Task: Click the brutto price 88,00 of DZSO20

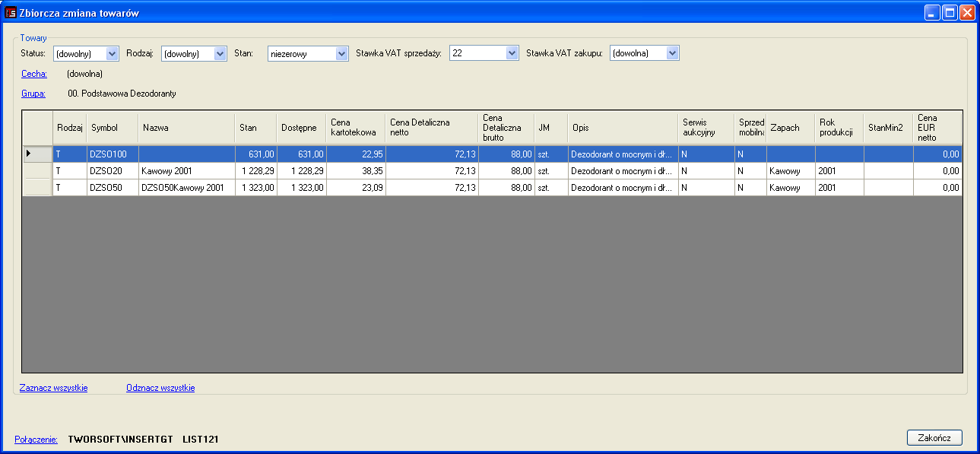Action: click(x=506, y=170)
